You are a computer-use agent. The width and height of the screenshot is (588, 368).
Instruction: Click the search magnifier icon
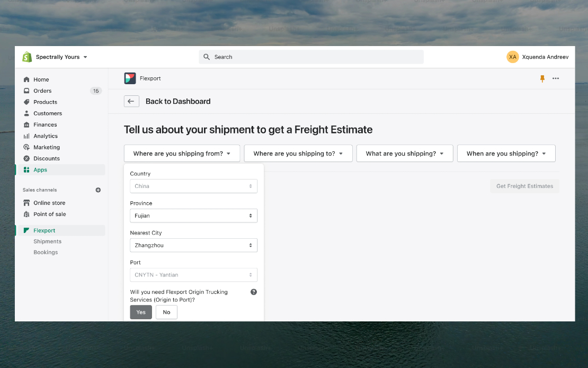(x=207, y=57)
